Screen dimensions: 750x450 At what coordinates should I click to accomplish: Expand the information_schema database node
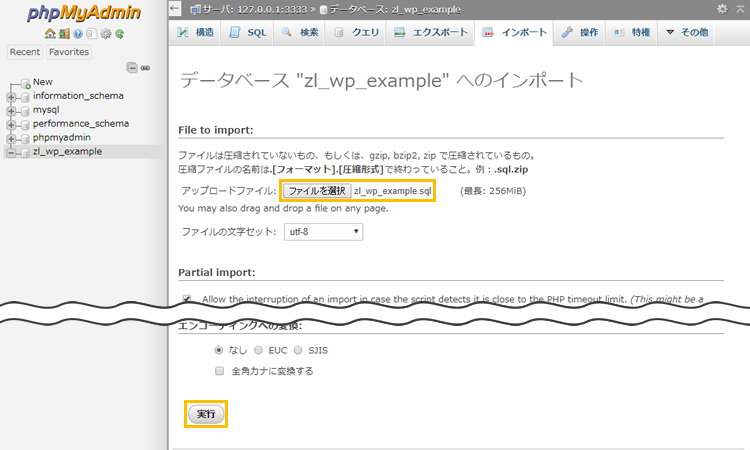(x=11, y=96)
